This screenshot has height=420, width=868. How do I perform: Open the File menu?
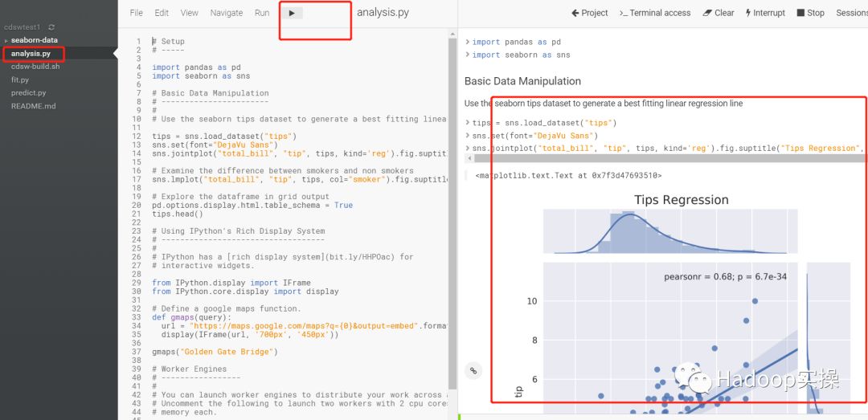(x=136, y=13)
